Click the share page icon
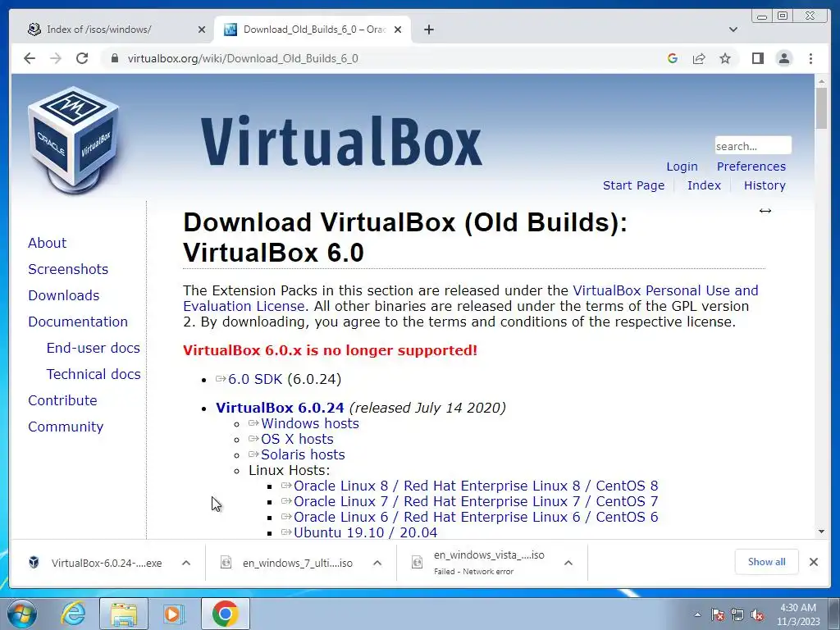 coord(699,58)
